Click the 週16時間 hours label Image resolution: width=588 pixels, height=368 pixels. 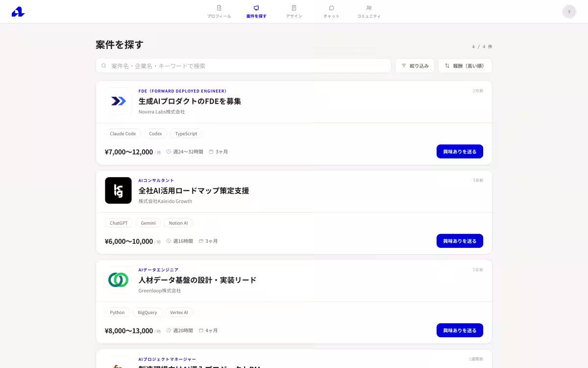coord(180,241)
